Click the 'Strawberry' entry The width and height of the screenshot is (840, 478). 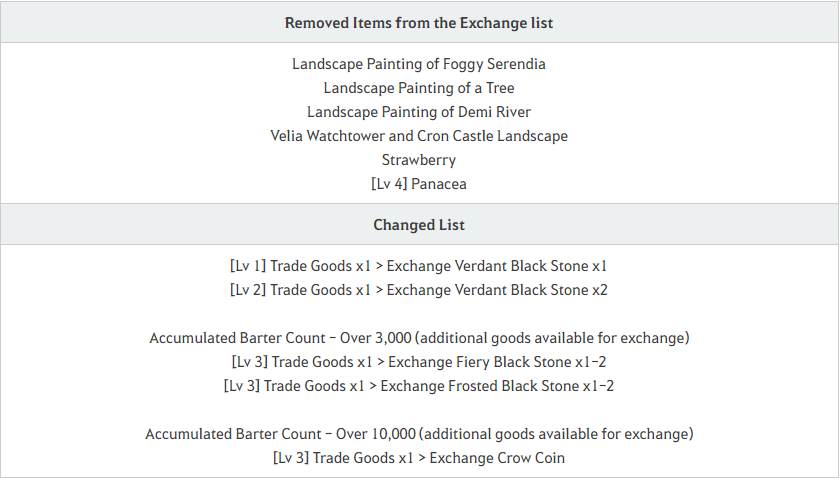pos(418,160)
